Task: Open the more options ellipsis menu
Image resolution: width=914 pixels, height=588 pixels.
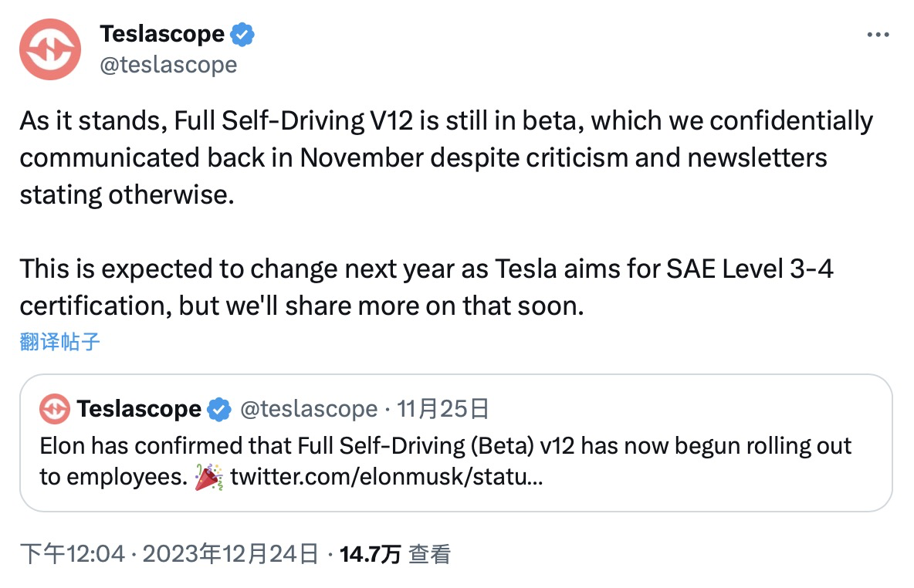Action: coord(879,35)
